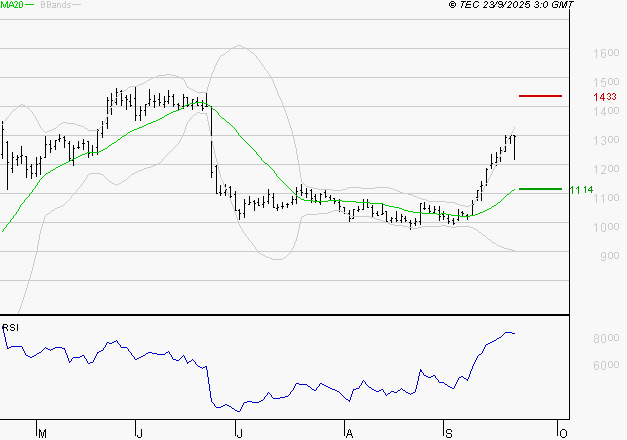
Task: Click the 900 price axis label
Action: click(610, 256)
